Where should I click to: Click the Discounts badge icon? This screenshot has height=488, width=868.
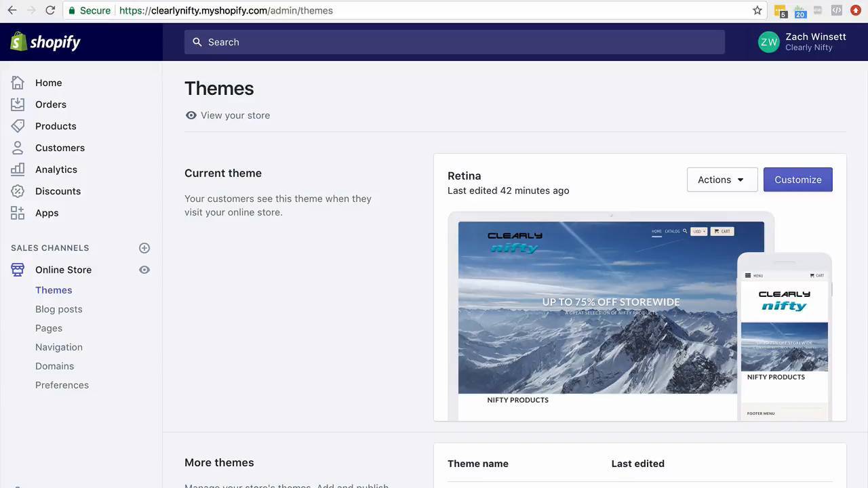[x=18, y=191]
